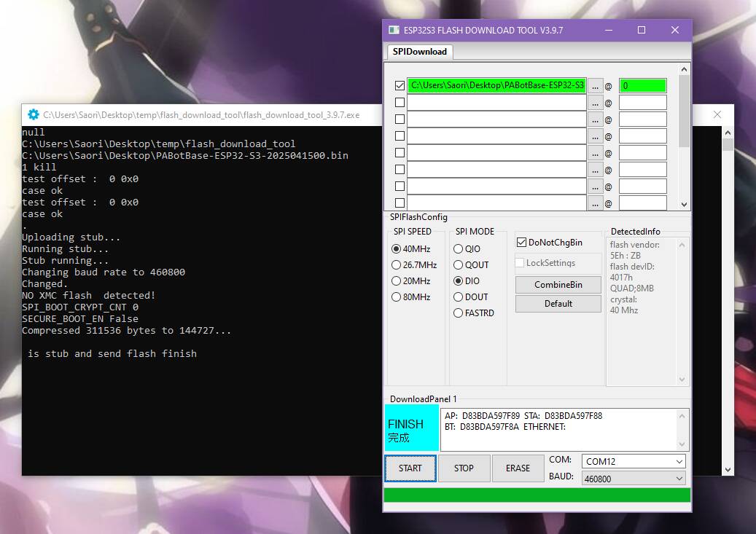Click the green progress bar
This screenshot has height=534, width=756.
(537, 495)
